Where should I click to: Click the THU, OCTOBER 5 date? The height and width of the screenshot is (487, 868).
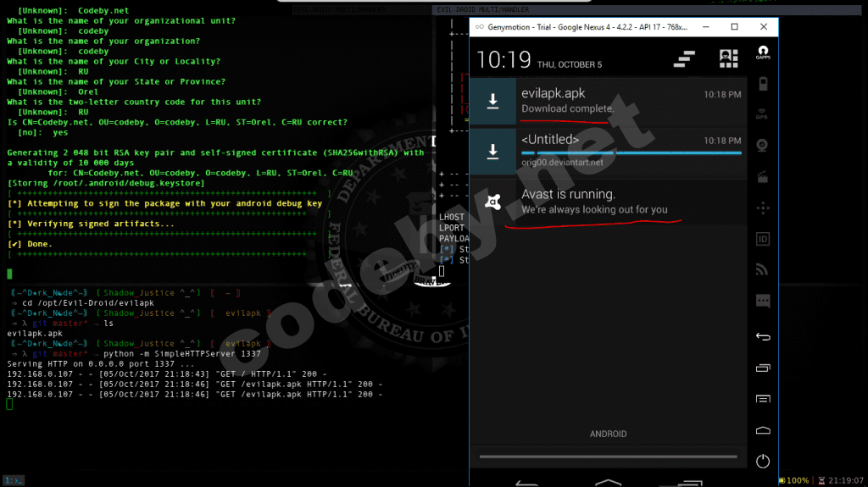tap(570, 64)
